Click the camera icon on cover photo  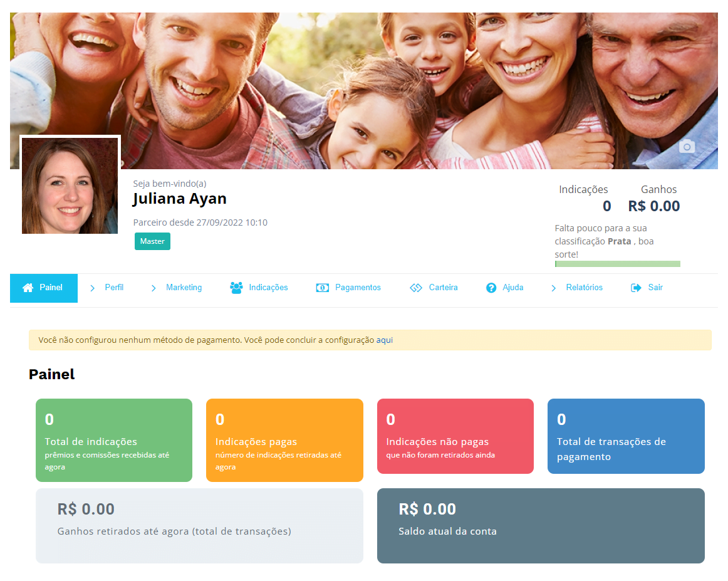[687, 147]
